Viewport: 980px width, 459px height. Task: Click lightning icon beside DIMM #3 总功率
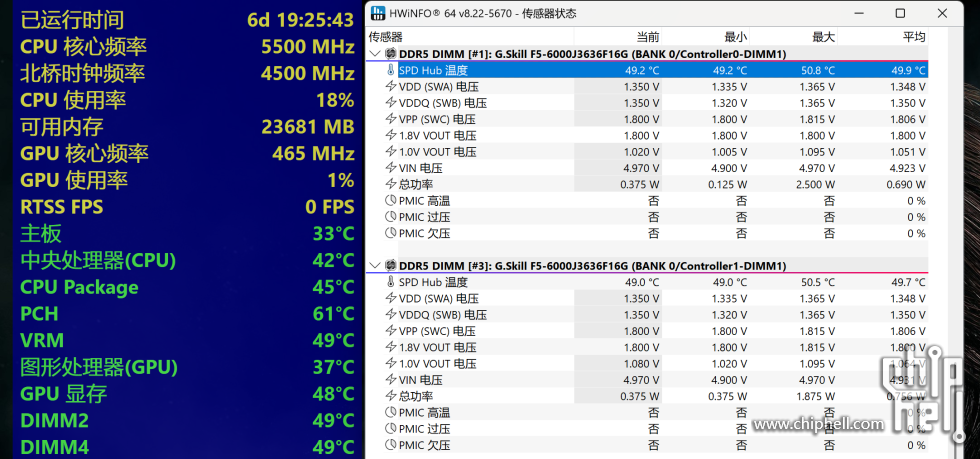pos(391,396)
